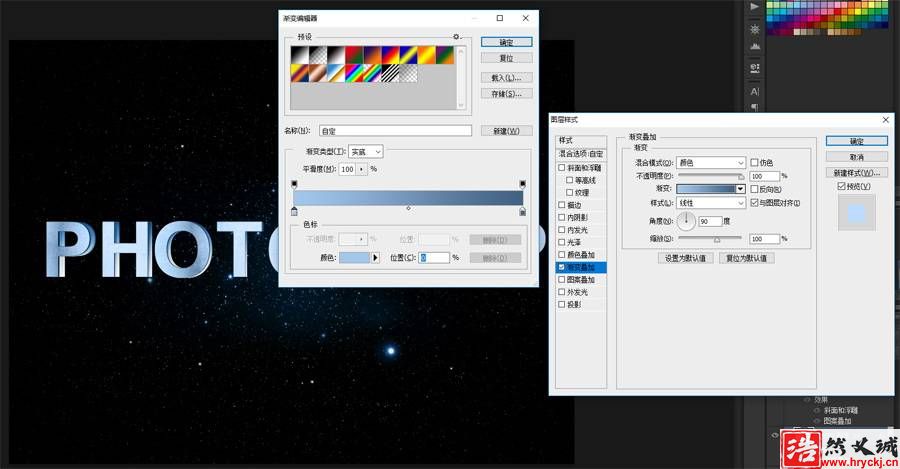This screenshot has width=900, height=469.
Task: Open the 渐变类型 gradient type dropdown
Action: pyautogui.click(x=366, y=152)
